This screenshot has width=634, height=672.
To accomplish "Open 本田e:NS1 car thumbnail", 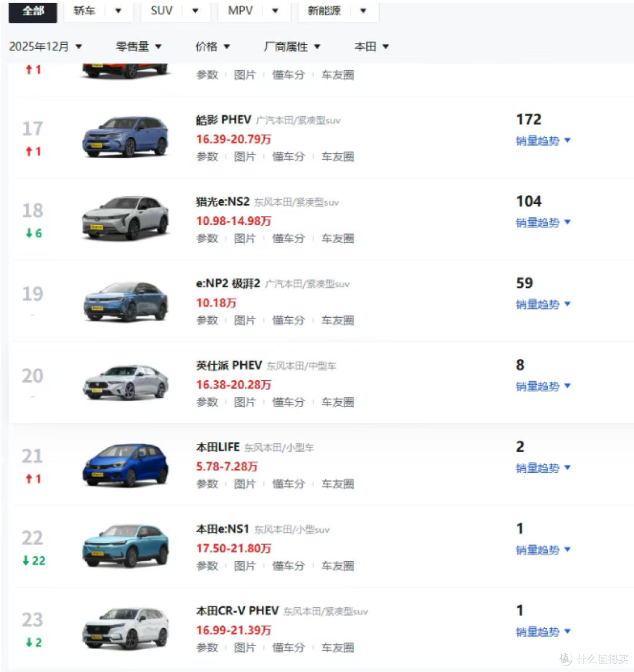I will 125,546.
